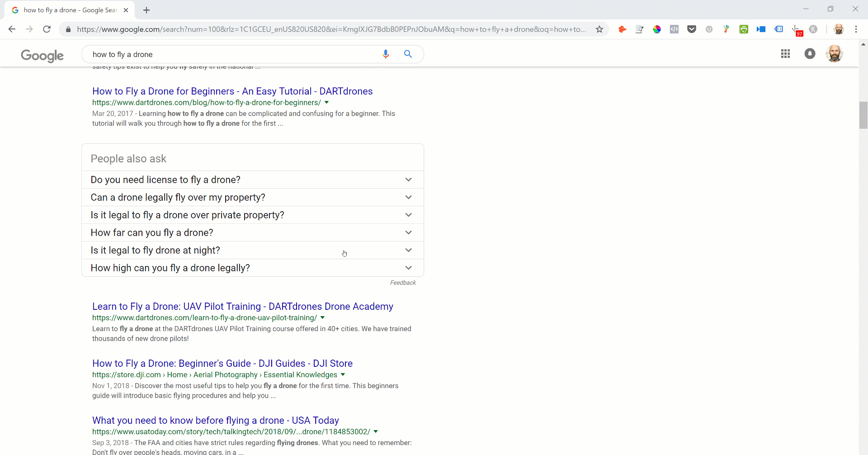Click the Google Search magnifying glass
This screenshot has width=868, height=455.
click(407, 54)
